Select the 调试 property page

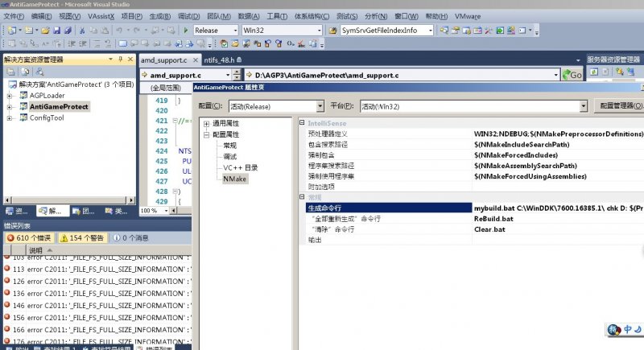tap(230, 157)
